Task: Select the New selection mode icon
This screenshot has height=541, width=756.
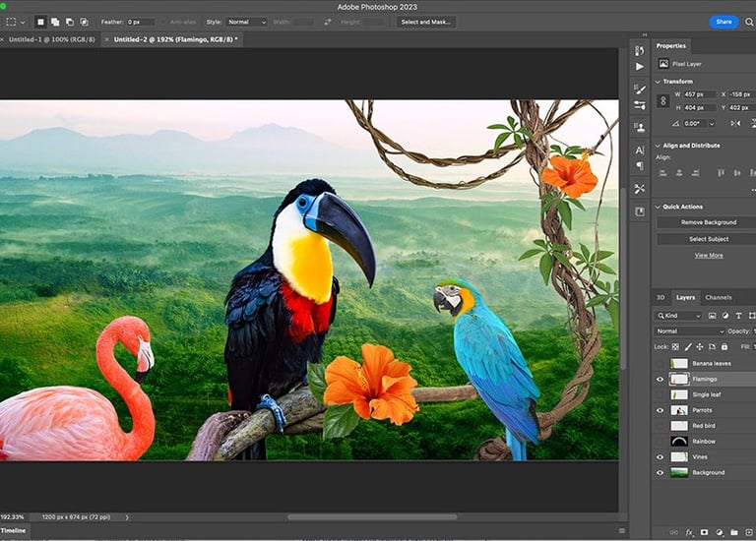Action: click(x=41, y=23)
